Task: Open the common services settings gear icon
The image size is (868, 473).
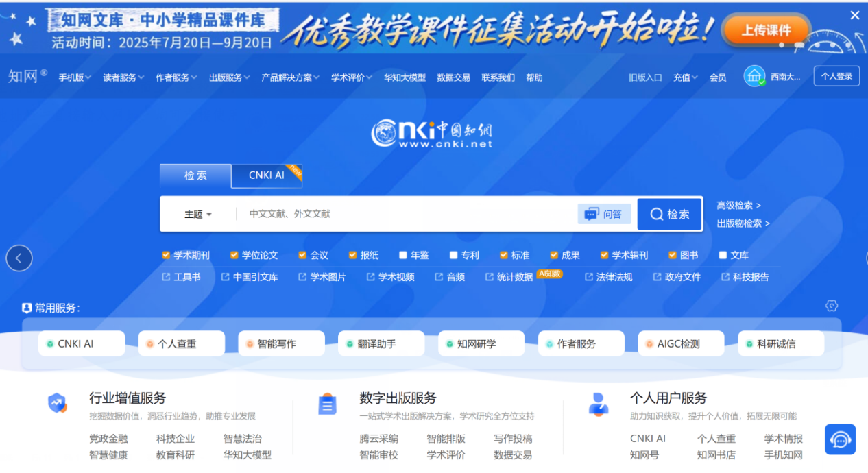Action: [x=832, y=306]
